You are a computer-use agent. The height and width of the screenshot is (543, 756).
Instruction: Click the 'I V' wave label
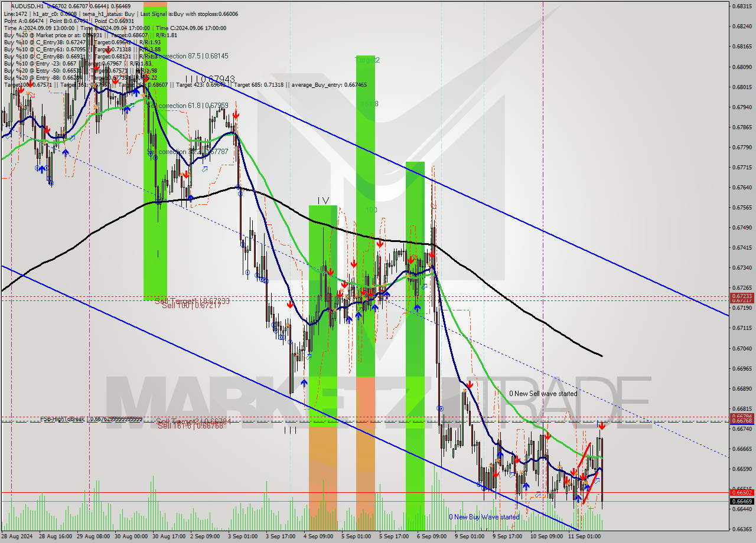click(322, 201)
